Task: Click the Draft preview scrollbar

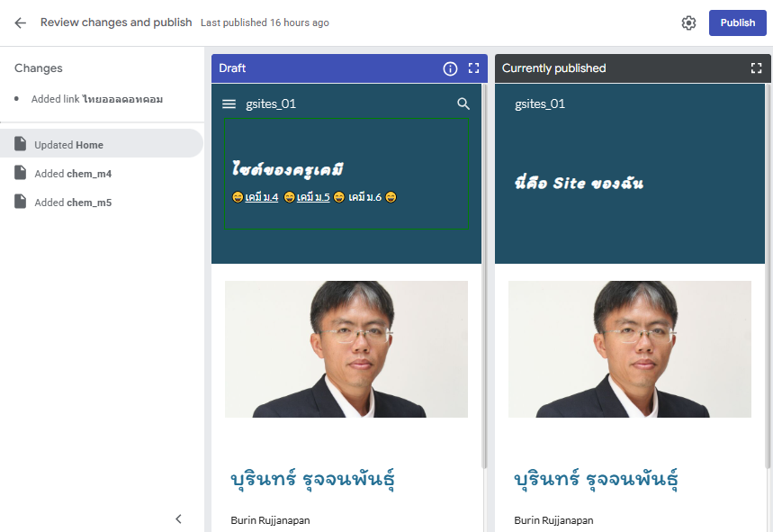Action: [485, 270]
